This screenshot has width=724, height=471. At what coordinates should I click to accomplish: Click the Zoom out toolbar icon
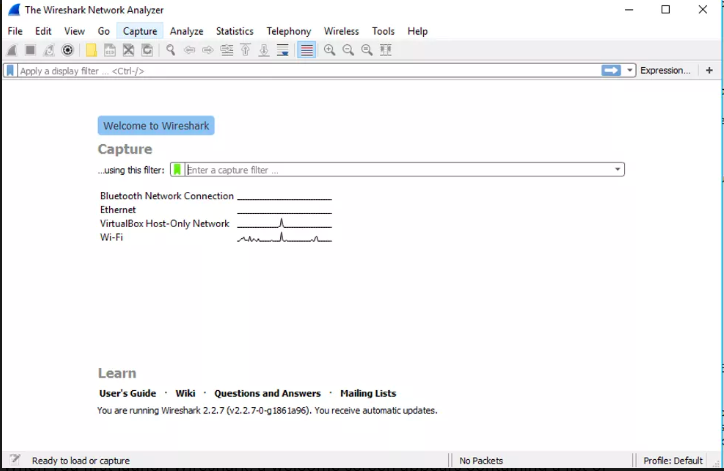pyautogui.click(x=348, y=50)
